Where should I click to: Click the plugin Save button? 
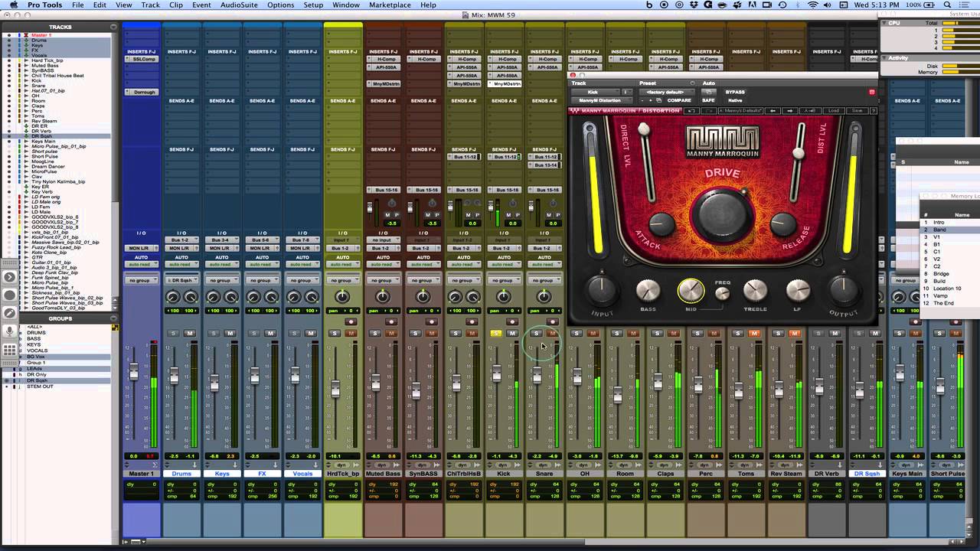(856, 111)
